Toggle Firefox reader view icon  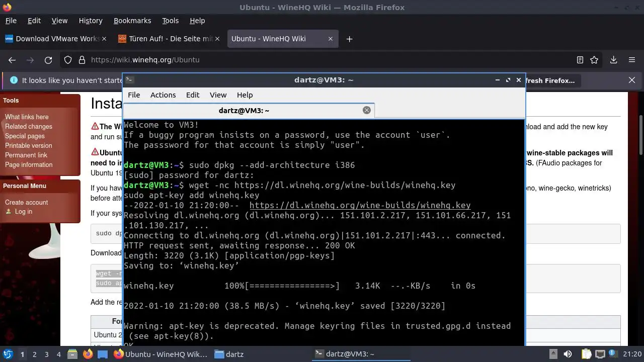580,60
